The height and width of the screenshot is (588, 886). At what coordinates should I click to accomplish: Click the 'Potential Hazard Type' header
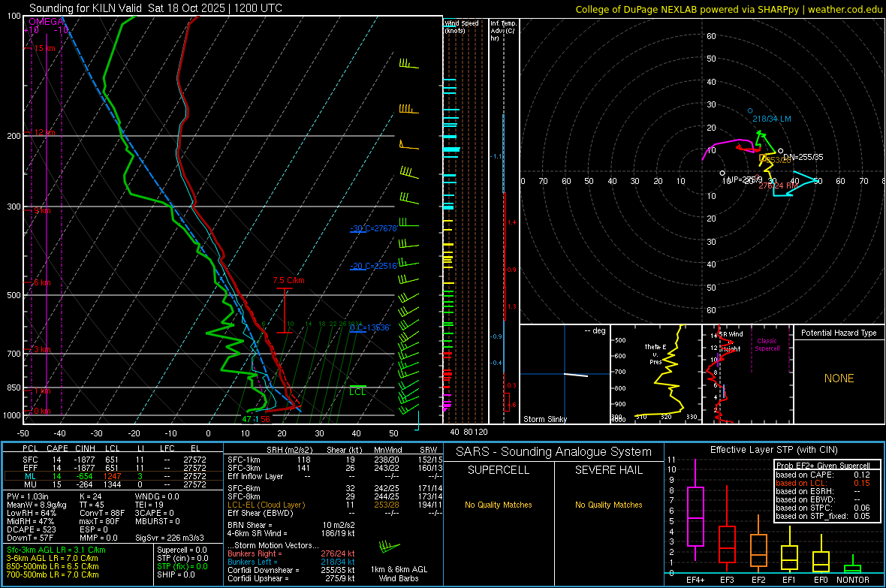(839, 333)
